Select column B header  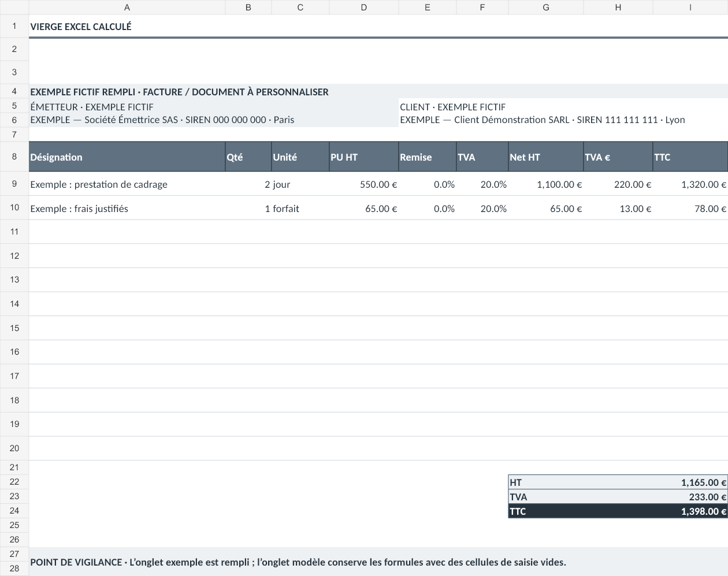coord(248,8)
